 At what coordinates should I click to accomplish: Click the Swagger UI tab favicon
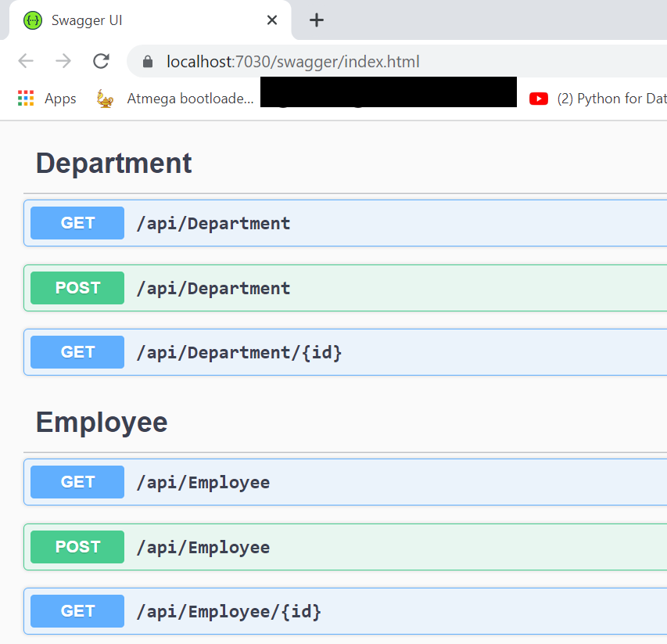(x=32, y=20)
